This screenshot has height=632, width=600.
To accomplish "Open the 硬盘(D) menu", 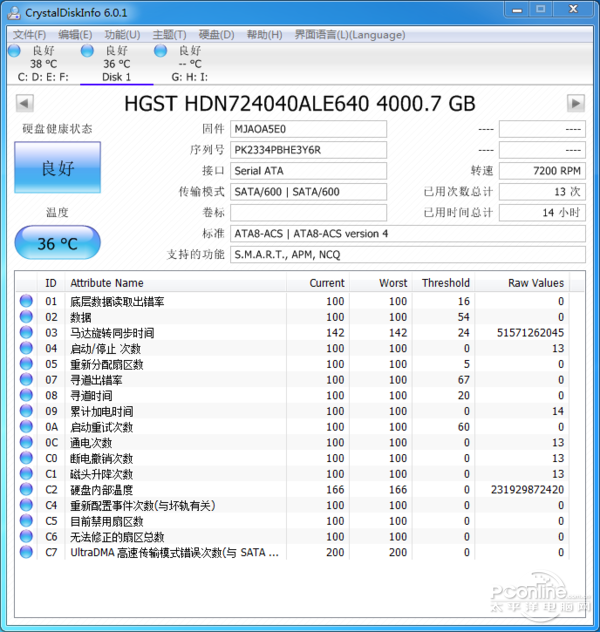I will (216, 35).
